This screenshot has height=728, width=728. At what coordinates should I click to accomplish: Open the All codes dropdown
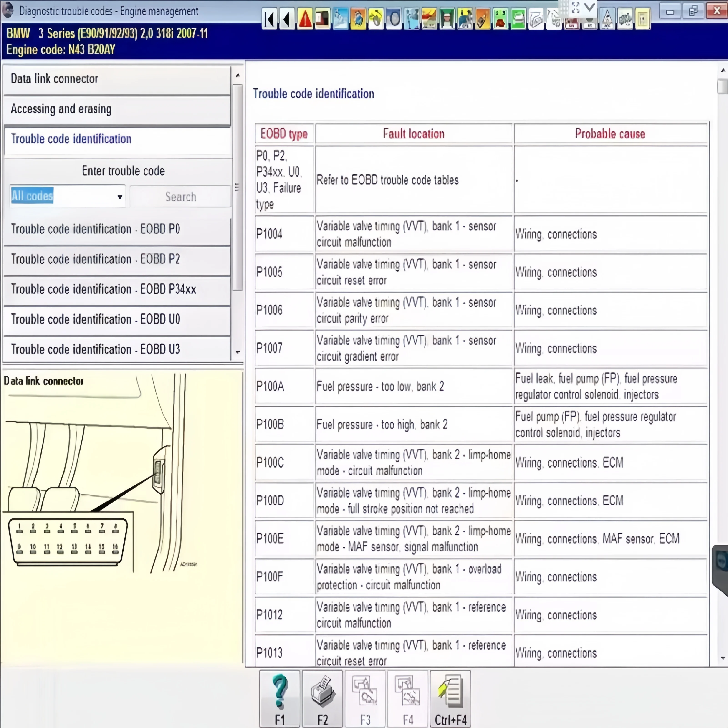119,197
